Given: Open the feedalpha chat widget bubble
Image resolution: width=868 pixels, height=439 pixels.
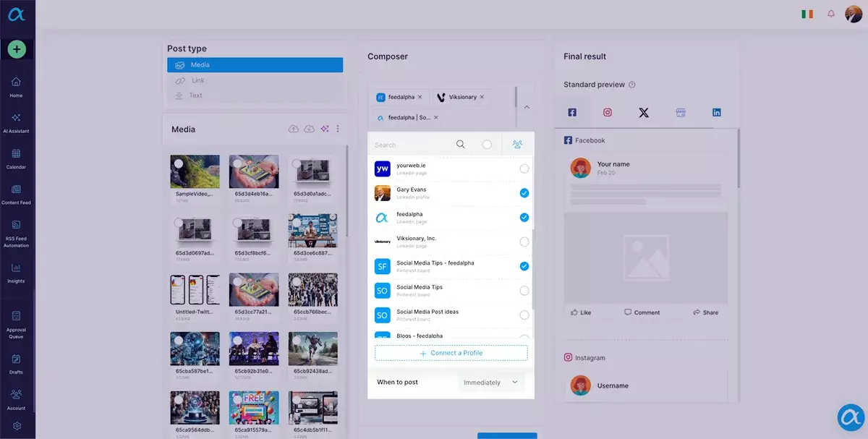Looking at the screenshot, I should point(851,418).
